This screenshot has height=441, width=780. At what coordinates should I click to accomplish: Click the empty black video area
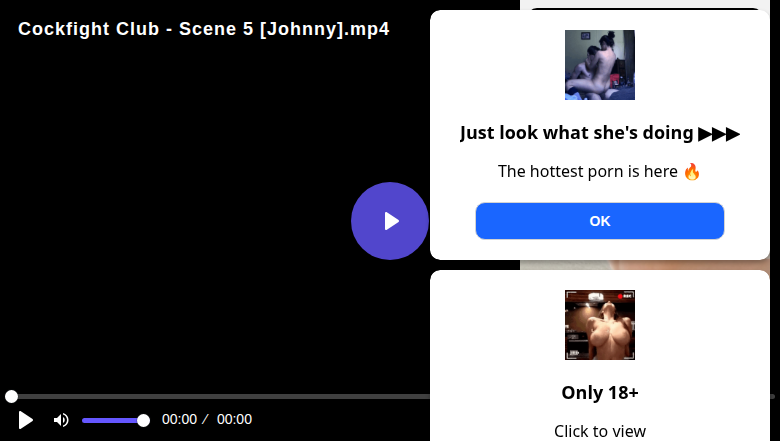200,220
